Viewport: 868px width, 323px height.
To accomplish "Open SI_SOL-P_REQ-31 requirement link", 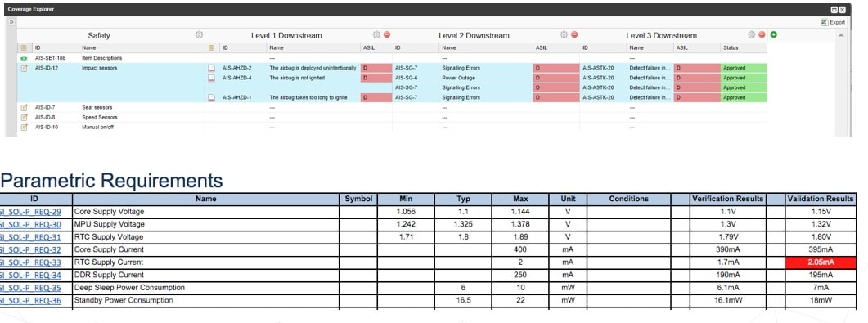I will pos(30,237).
